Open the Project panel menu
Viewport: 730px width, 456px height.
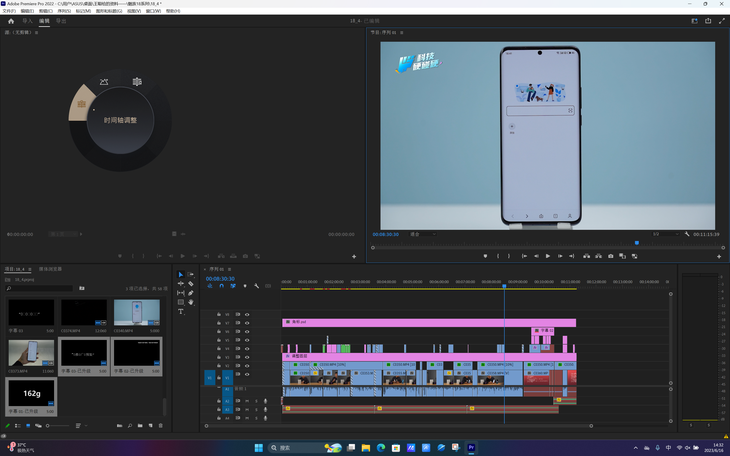coord(30,269)
